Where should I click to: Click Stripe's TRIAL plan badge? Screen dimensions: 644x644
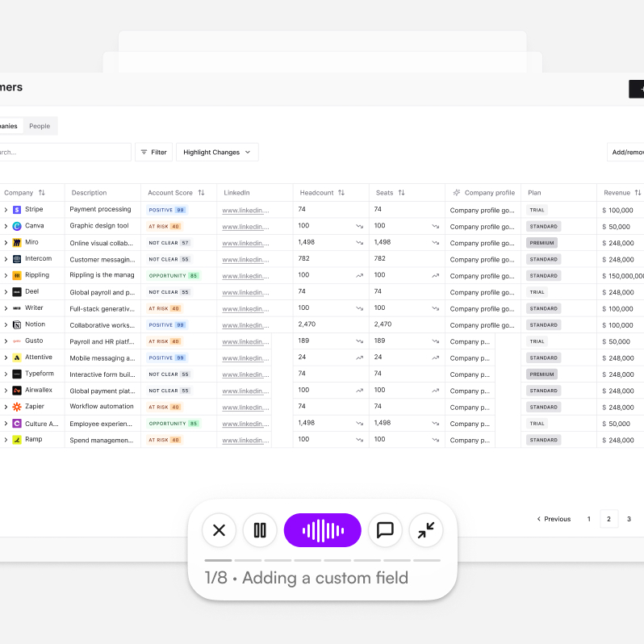pos(537,210)
